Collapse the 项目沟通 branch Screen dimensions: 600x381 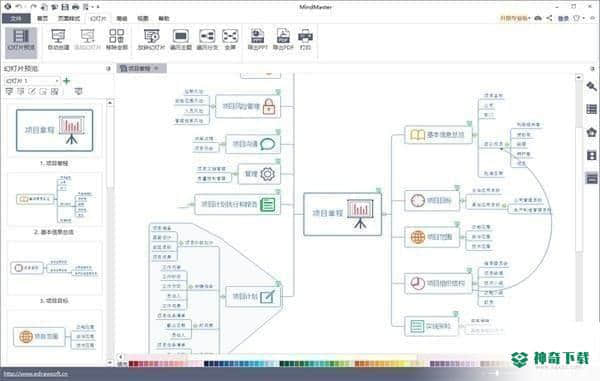(223, 144)
